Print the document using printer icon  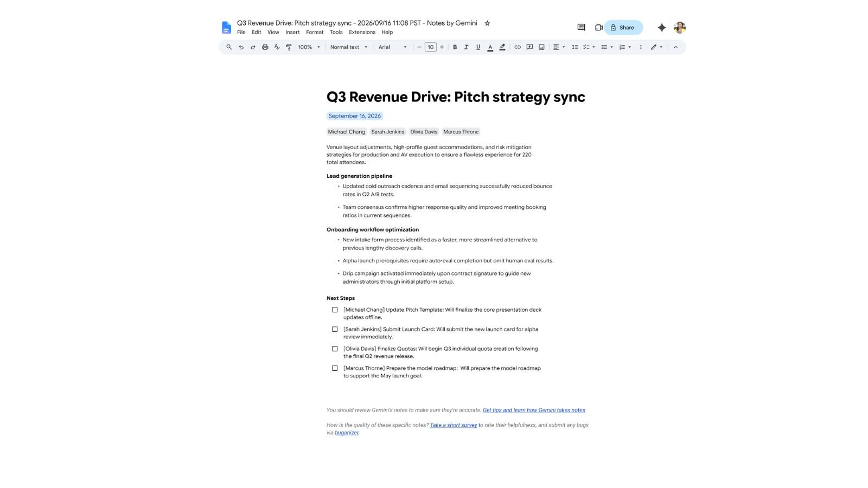tap(265, 47)
